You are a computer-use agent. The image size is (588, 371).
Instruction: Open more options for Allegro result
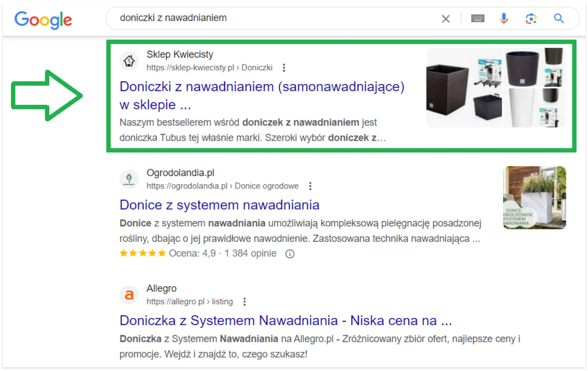click(245, 302)
